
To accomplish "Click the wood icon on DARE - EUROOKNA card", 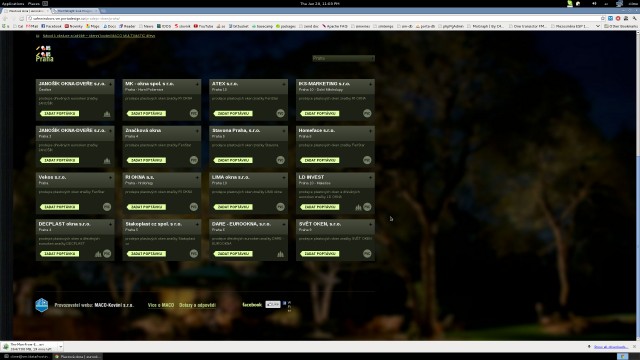I will click(280, 254).
